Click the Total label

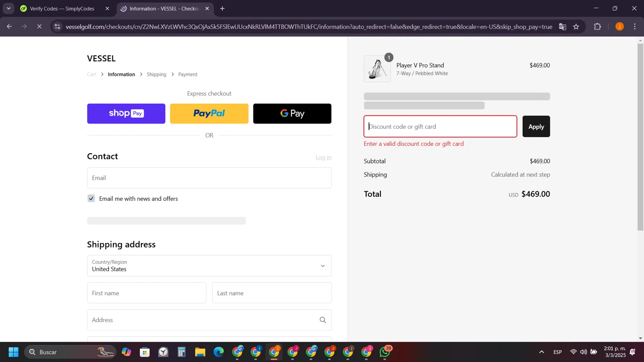(x=373, y=194)
